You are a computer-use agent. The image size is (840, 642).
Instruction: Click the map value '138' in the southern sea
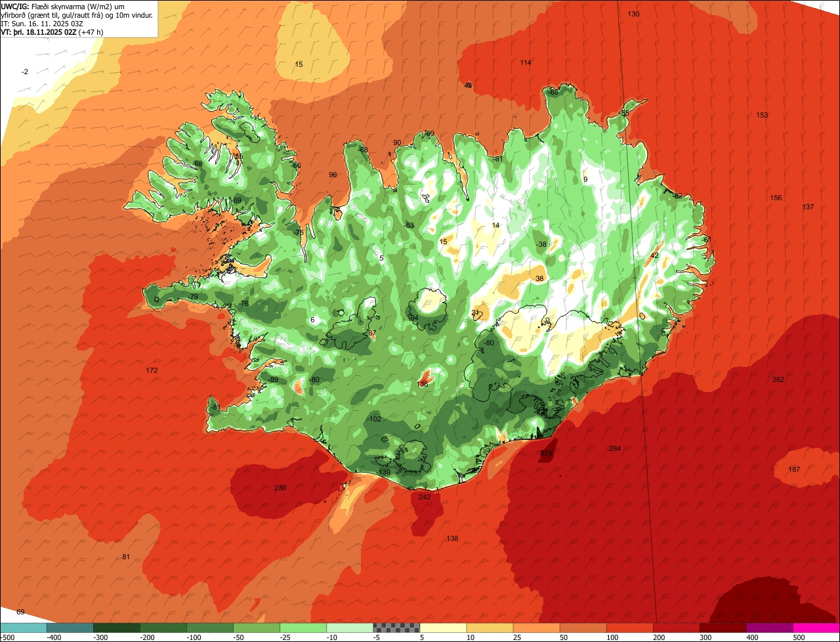tap(452, 538)
